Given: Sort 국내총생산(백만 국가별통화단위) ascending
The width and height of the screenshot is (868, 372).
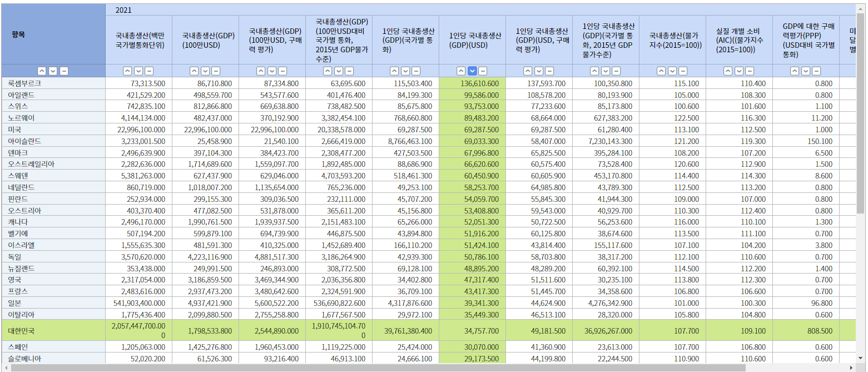Looking at the screenshot, I should tap(127, 71).
